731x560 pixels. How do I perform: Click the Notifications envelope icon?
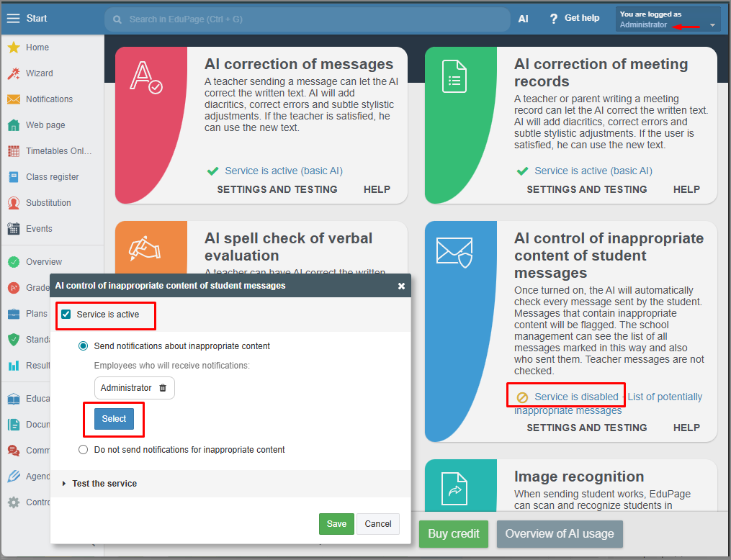pyautogui.click(x=13, y=99)
